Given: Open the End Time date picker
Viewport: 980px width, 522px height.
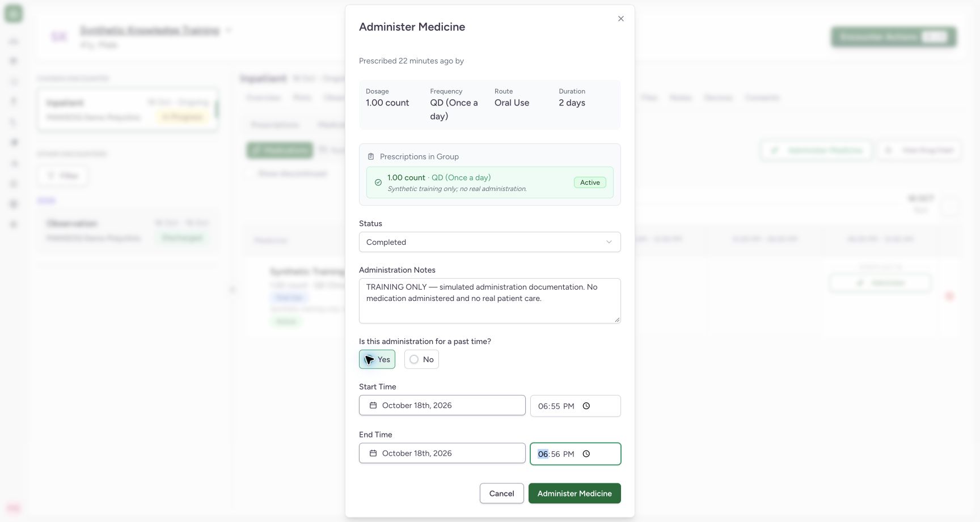Looking at the screenshot, I should [x=442, y=453].
